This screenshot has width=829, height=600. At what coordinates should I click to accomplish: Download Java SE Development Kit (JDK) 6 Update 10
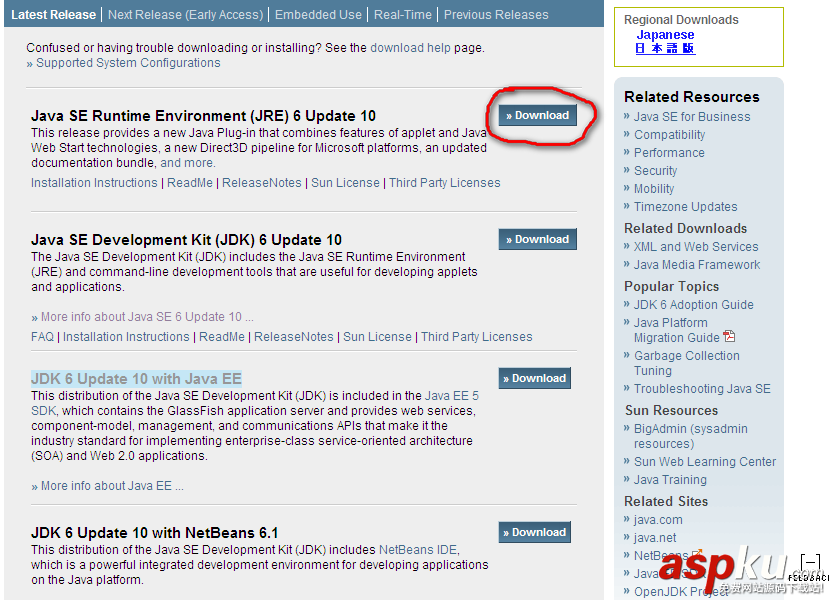click(538, 239)
